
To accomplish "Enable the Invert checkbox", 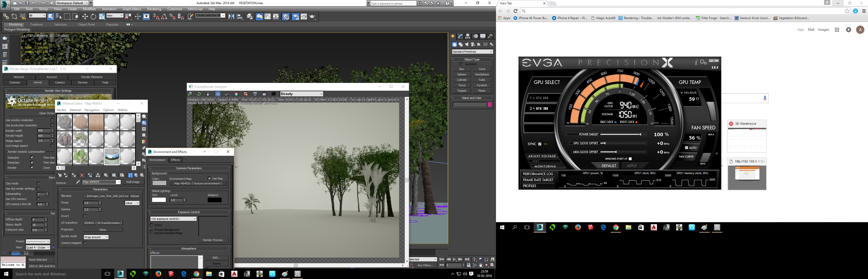I will (85, 216).
